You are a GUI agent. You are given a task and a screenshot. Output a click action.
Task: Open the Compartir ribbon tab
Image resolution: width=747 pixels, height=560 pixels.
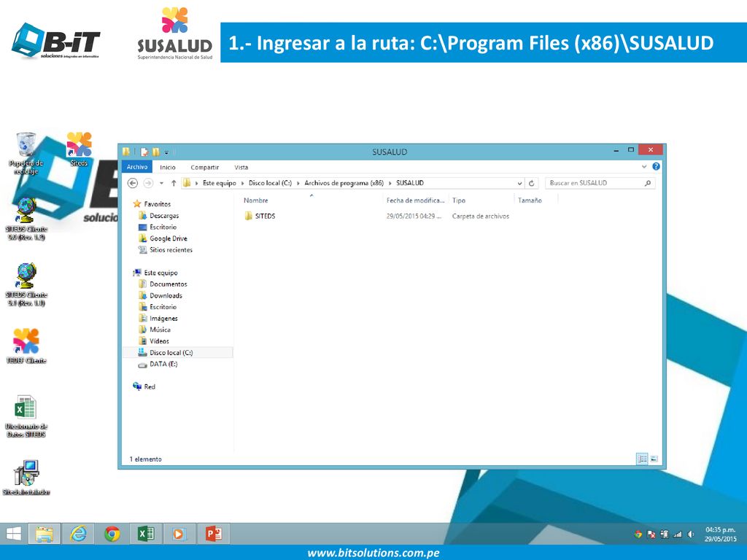click(x=205, y=167)
